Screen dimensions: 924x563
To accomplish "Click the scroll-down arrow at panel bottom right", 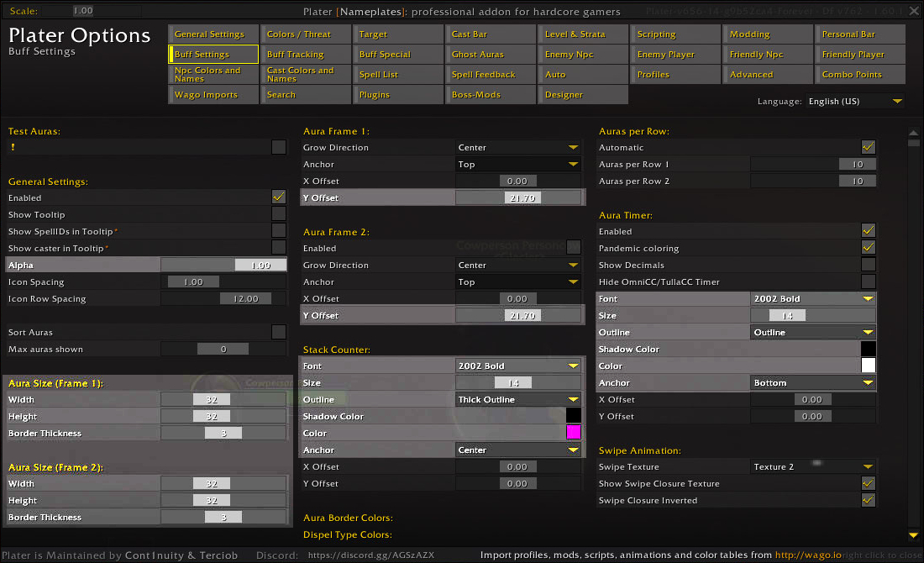I will 913,535.
